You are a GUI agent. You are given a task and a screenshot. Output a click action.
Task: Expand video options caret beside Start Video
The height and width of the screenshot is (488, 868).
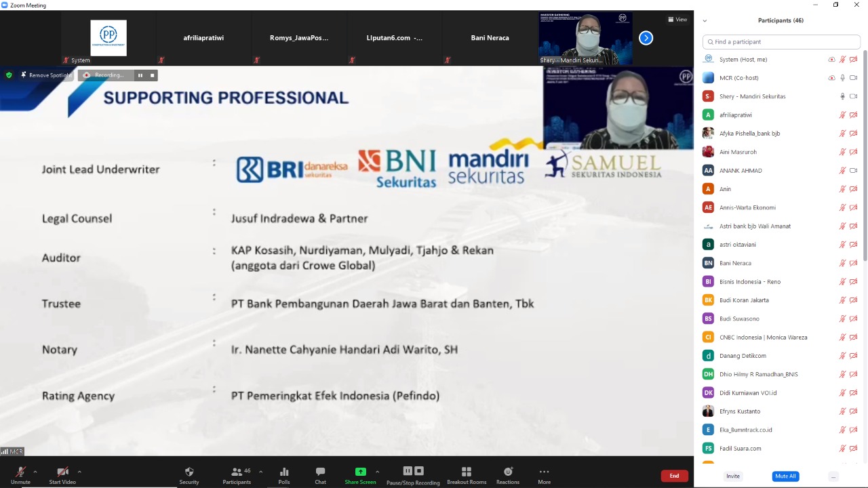coord(79,472)
